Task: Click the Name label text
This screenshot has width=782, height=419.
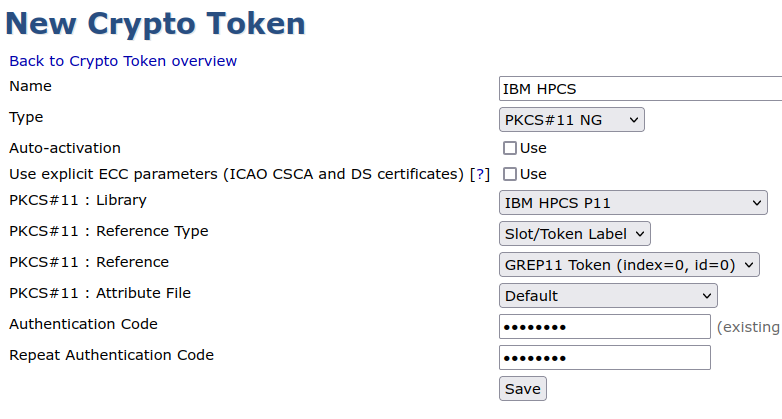Action: 30,86
